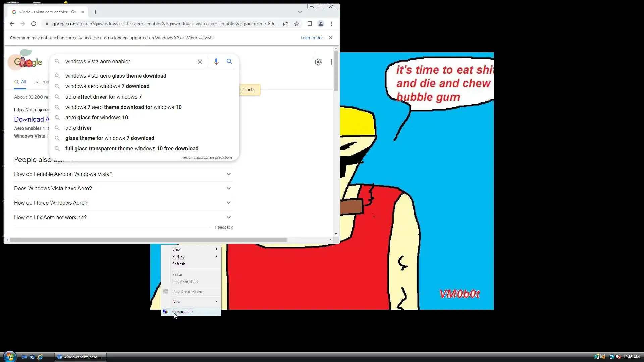644x362 pixels.
Task: Click the share page icon in address bar
Action: tap(286, 24)
